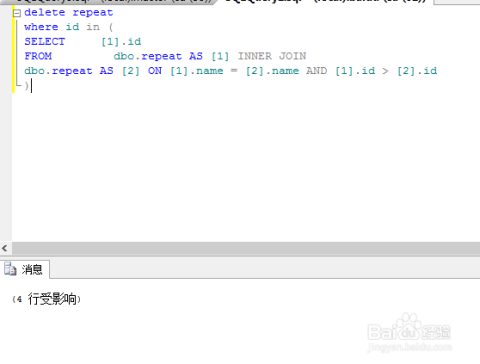
Task: Click the 'AND' keyword
Action: pyautogui.click(x=317, y=71)
